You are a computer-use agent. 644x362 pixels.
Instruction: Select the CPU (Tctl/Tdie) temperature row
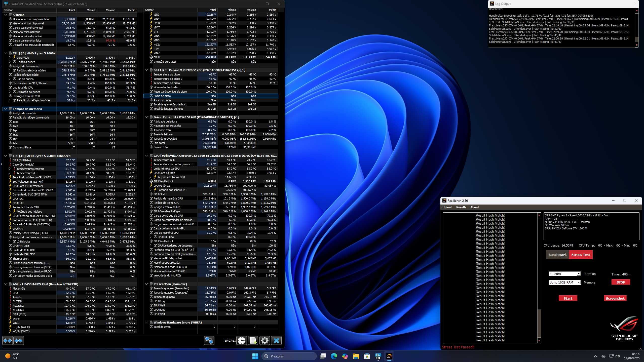point(70,160)
